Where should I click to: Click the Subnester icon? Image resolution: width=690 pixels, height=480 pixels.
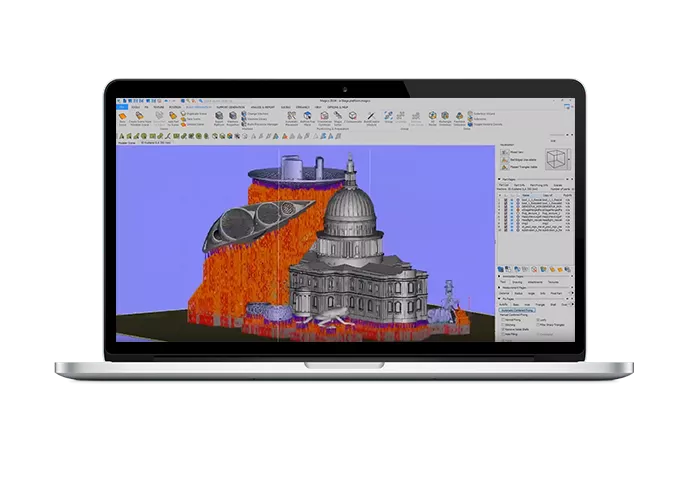point(470,119)
